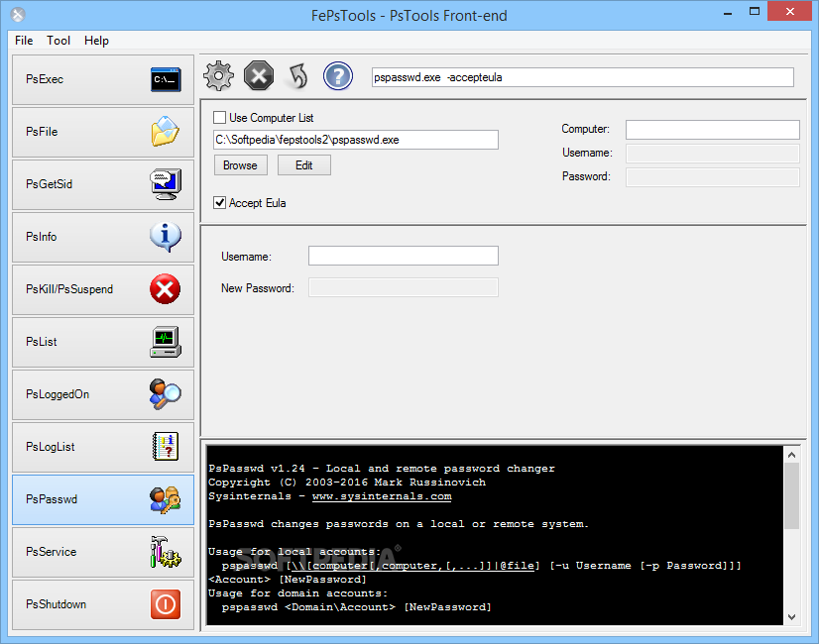
Task: Click the Edit button
Action: (304, 165)
